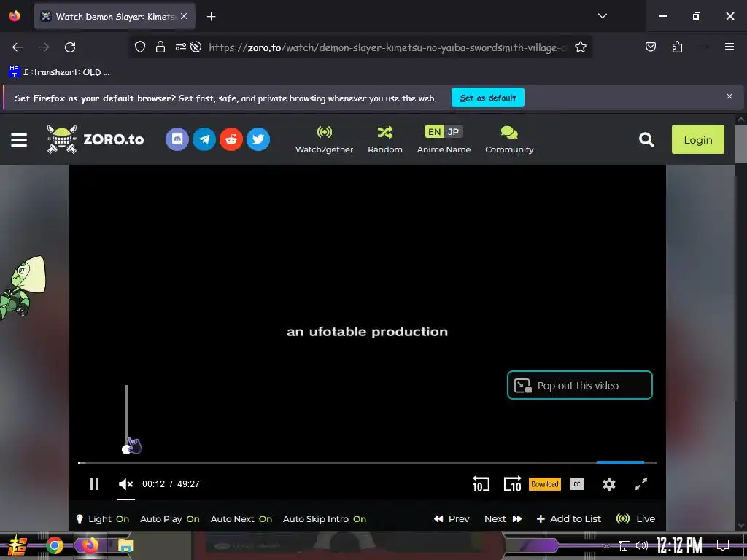Open File Explorer from the taskbar
747x560 pixels.
[x=125, y=545]
